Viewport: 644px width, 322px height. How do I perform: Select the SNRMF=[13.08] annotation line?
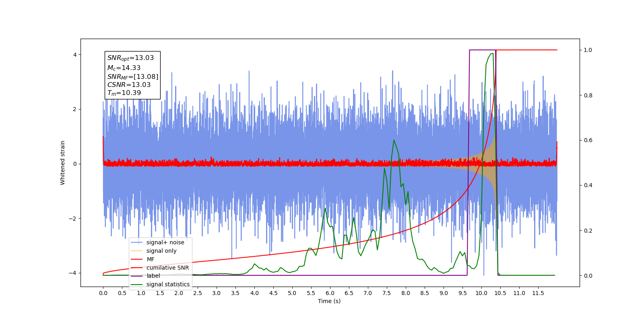coord(133,76)
